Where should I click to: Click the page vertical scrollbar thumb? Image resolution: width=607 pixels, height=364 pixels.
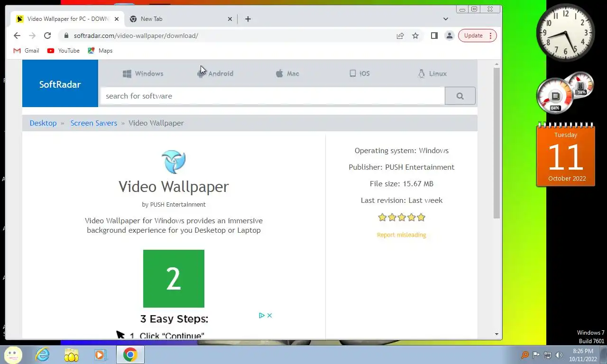(x=497, y=143)
